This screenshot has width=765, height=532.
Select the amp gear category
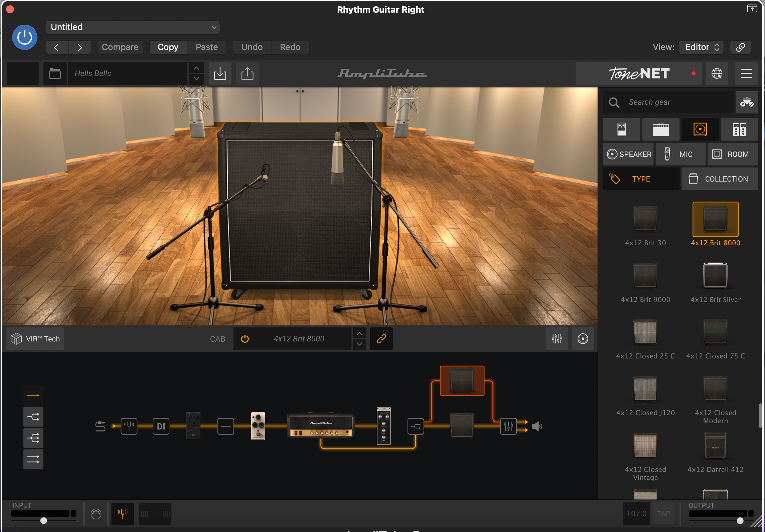661,129
